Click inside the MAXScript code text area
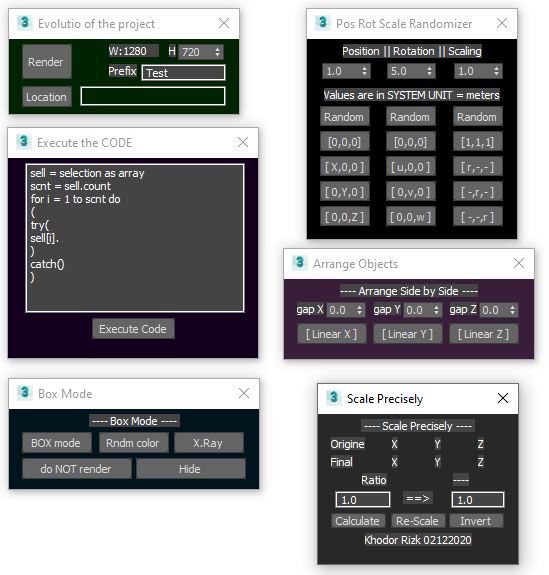The image size is (549, 575). click(x=135, y=238)
